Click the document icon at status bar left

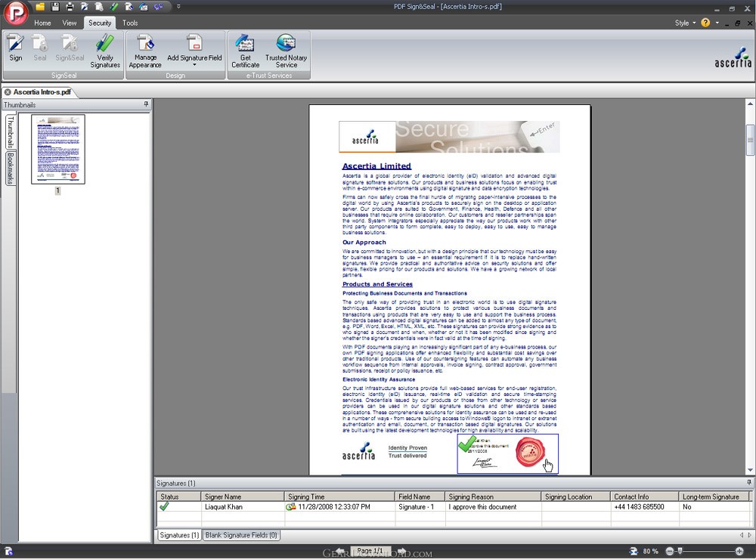pyautogui.click(x=8, y=551)
